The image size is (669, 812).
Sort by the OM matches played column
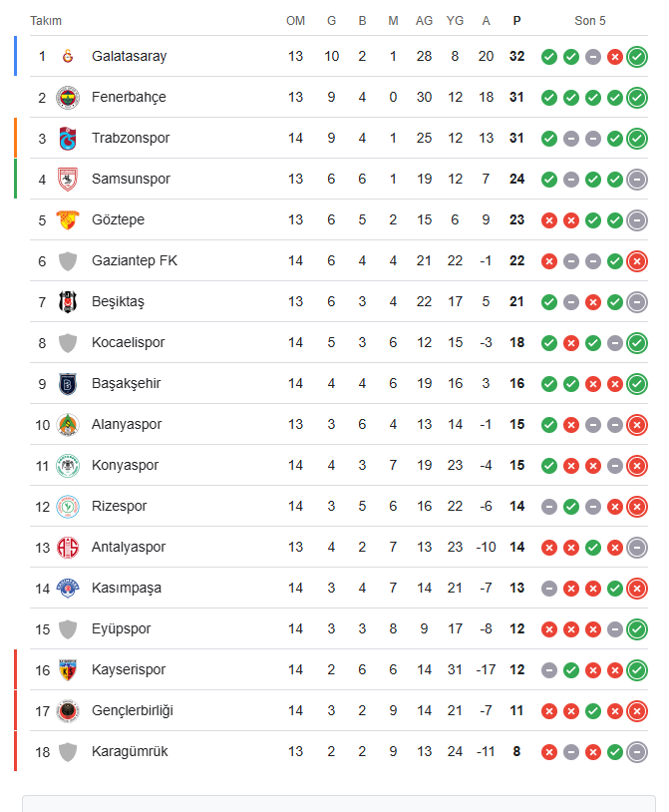point(296,21)
